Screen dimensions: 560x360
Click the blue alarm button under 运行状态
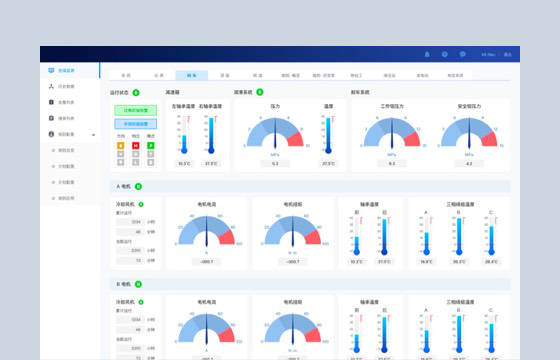135,124
